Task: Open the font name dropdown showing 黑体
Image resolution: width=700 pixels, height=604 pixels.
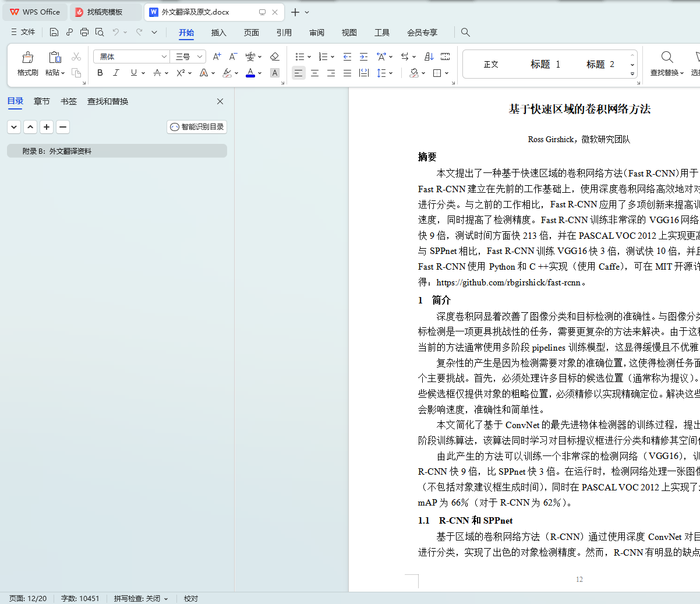Action: pos(164,56)
